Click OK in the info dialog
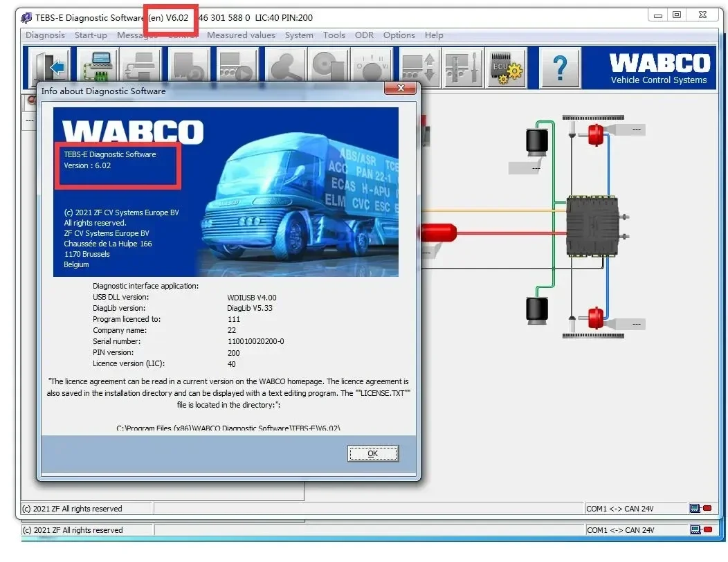The height and width of the screenshot is (562, 728). pyautogui.click(x=373, y=453)
